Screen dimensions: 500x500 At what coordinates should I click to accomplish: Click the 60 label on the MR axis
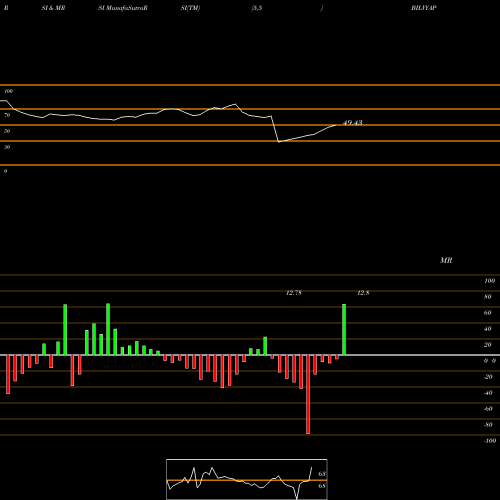[487, 313]
